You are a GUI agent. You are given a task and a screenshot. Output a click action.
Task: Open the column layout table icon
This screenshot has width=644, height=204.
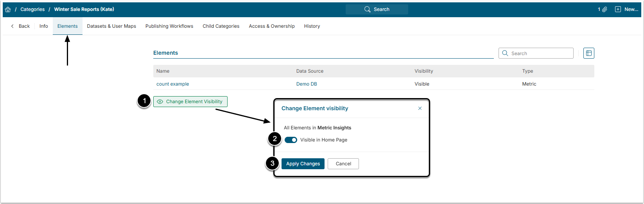pyautogui.click(x=588, y=53)
